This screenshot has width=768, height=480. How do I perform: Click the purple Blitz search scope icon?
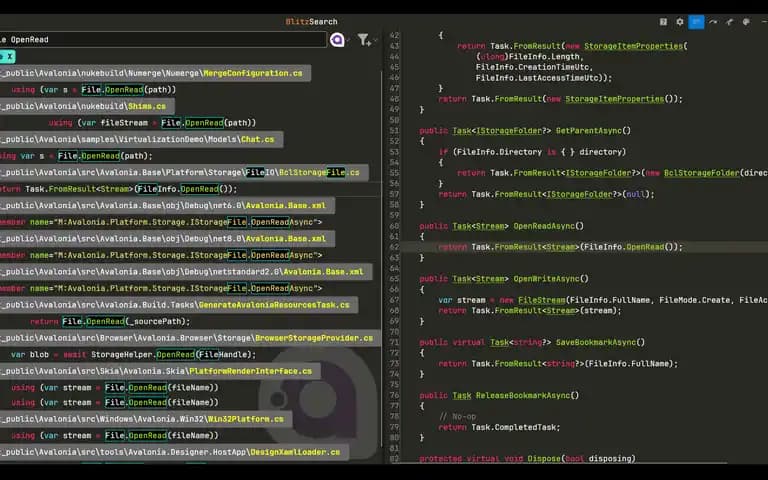click(337, 40)
